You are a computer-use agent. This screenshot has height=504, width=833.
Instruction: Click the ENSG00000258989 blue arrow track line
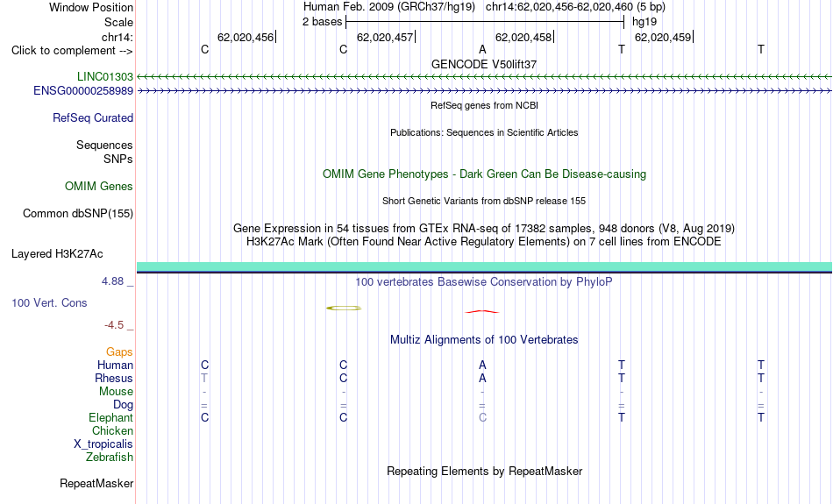[x=485, y=91]
